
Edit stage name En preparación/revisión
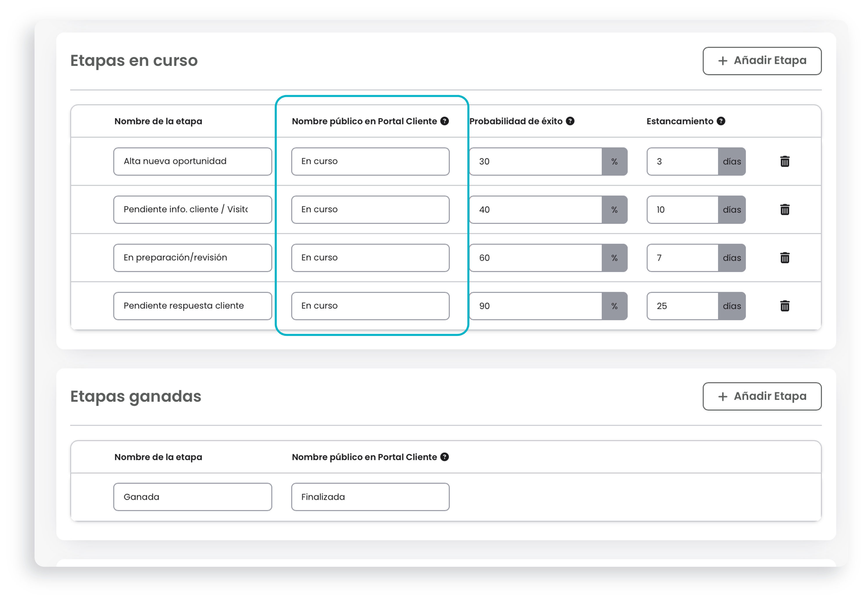192,258
